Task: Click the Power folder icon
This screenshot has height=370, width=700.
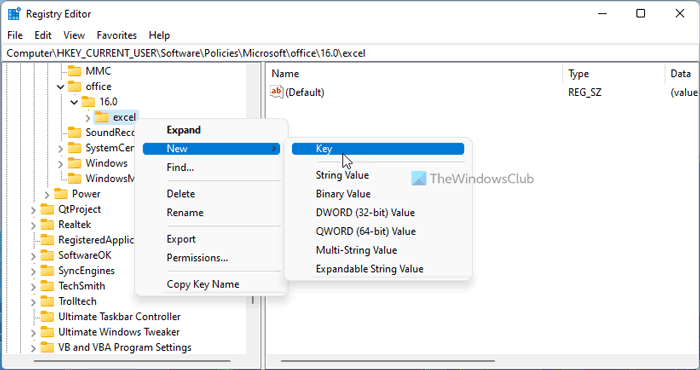Action: 61,194
